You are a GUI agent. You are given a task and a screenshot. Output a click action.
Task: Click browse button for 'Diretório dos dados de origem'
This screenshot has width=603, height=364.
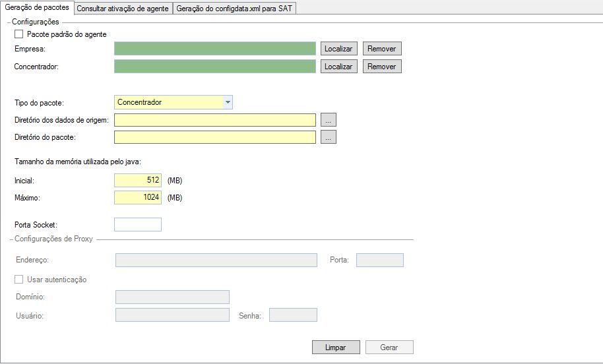coord(329,119)
